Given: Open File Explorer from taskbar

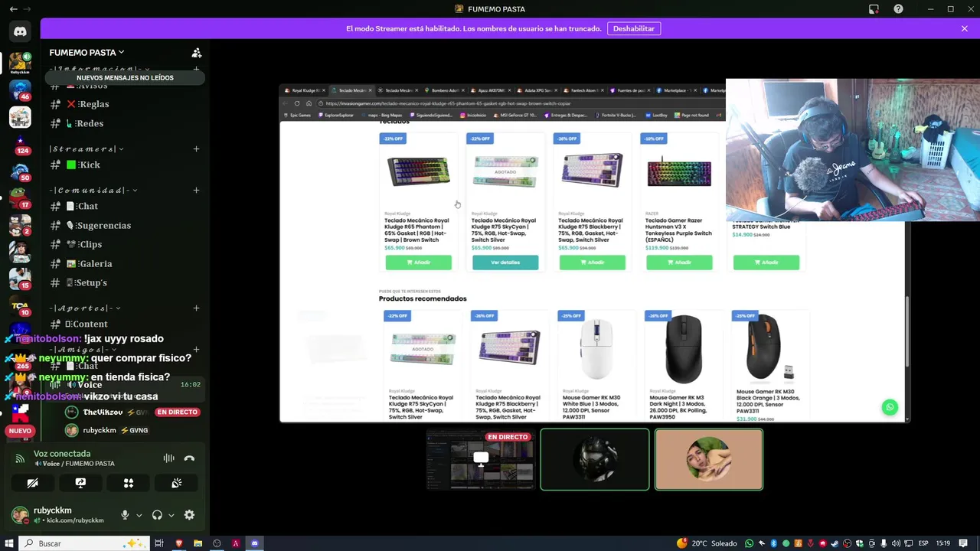Looking at the screenshot, I should pyautogui.click(x=198, y=543).
